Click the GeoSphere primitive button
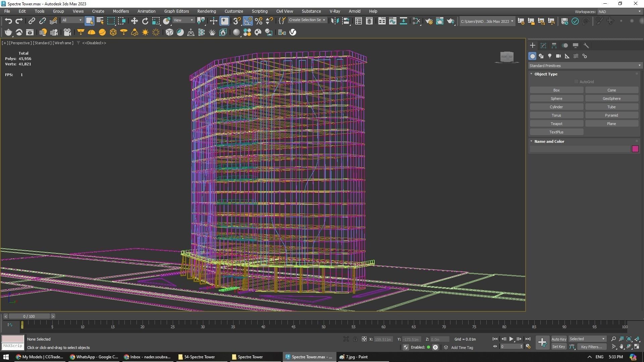The image size is (644, 362). coord(611,99)
